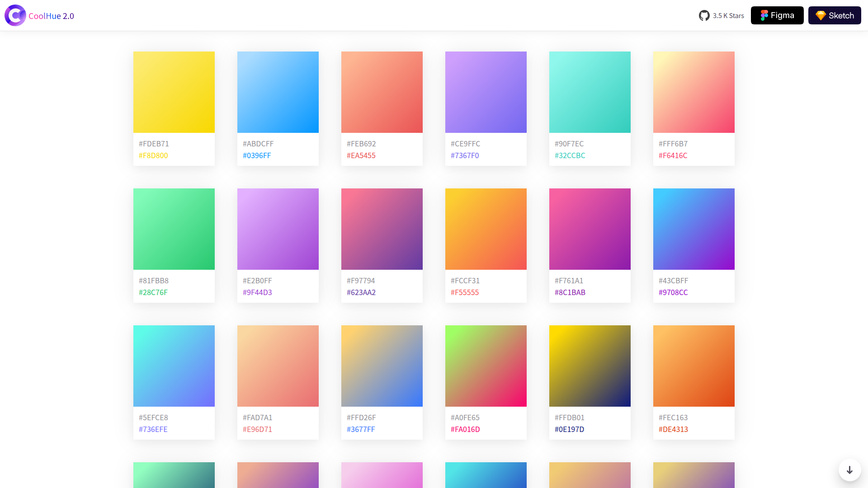Select the blue #ABDCFF gradient swatch

(x=278, y=92)
